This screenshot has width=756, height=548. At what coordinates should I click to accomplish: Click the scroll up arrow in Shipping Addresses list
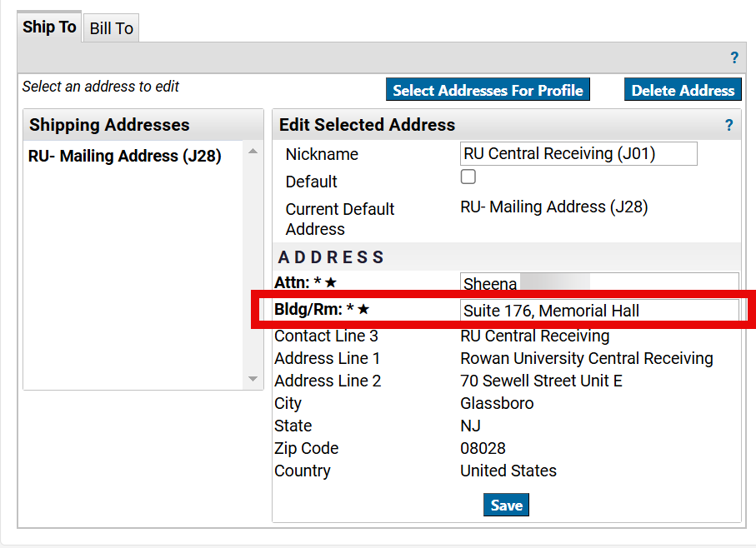[253, 152]
